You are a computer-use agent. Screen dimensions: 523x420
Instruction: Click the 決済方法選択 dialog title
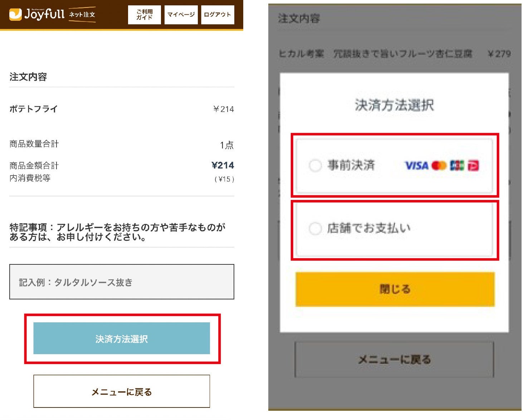(x=394, y=105)
